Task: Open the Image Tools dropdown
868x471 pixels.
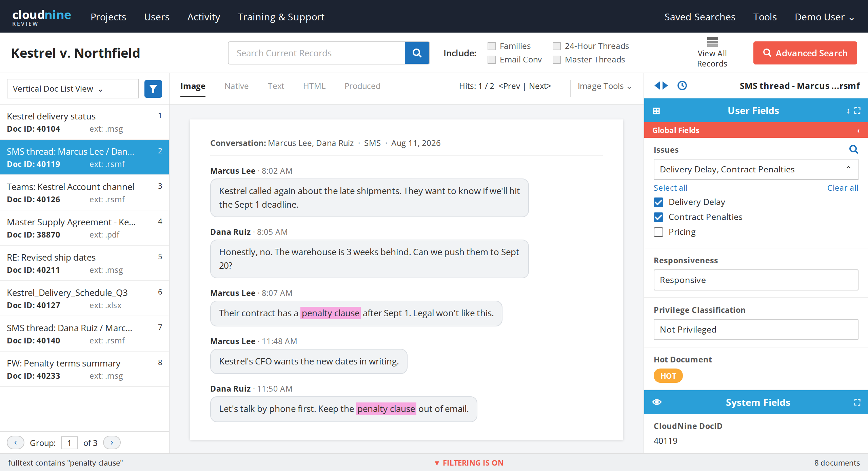Action: tap(605, 86)
